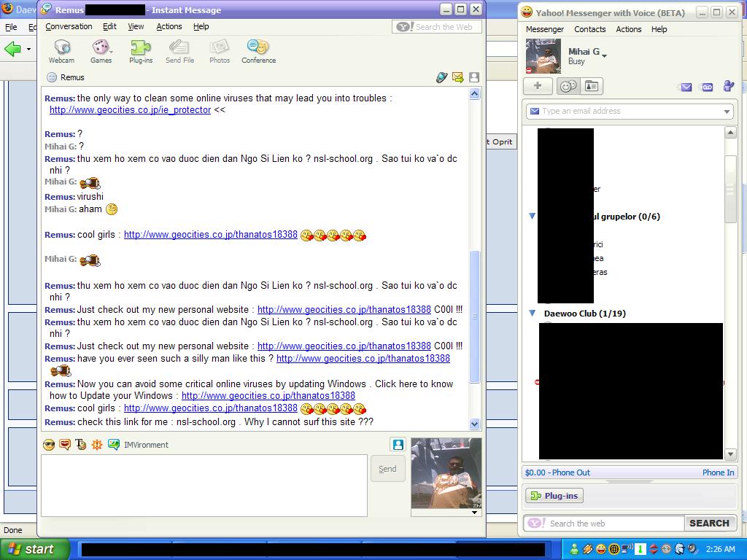The width and height of the screenshot is (747, 560).
Task: Open Help menu in Messenger window
Action: (659, 29)
